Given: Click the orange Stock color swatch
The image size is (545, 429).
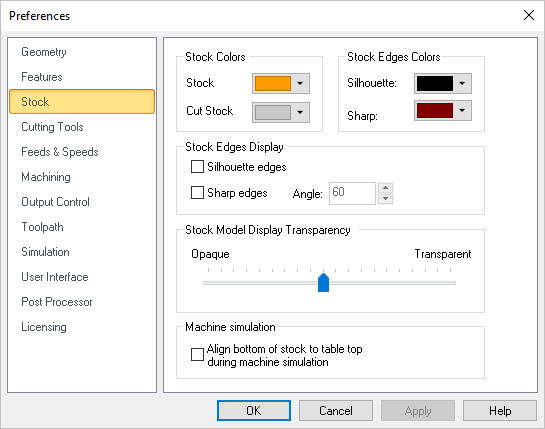Looking at the screenshot, I should [x=273, y=83].
